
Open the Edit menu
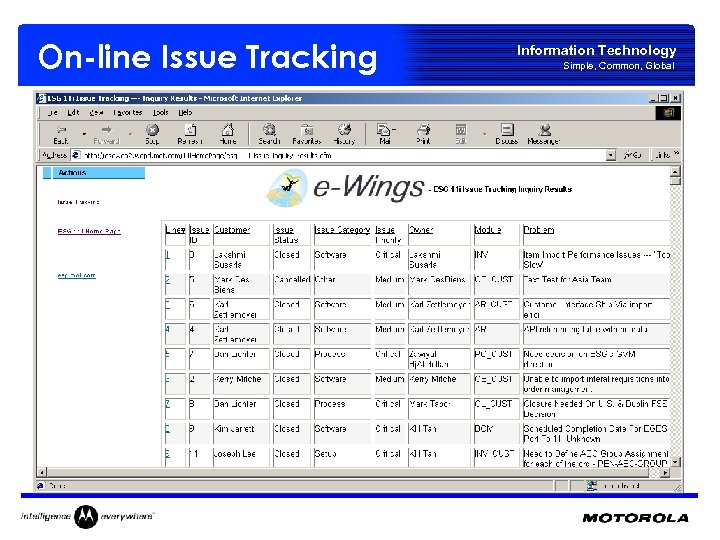(x=73, y=112)
